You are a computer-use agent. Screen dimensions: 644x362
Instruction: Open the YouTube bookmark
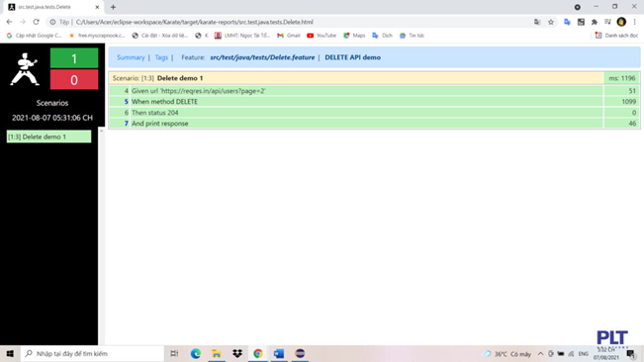click(x=322, y=36)
